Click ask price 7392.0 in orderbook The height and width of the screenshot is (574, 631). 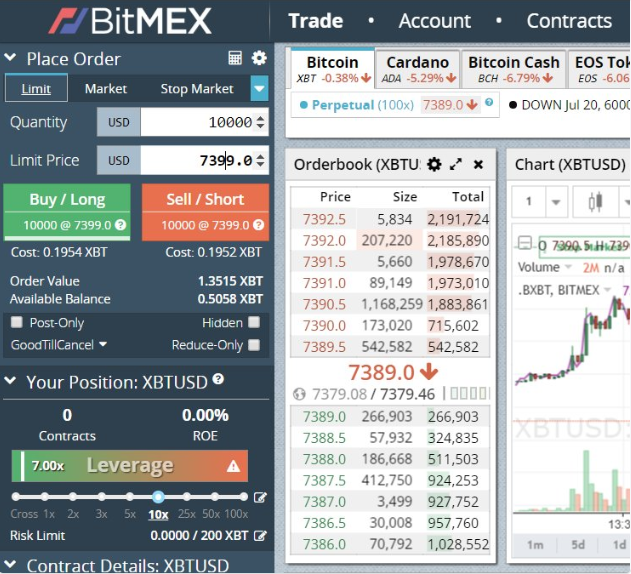(324, 240)
